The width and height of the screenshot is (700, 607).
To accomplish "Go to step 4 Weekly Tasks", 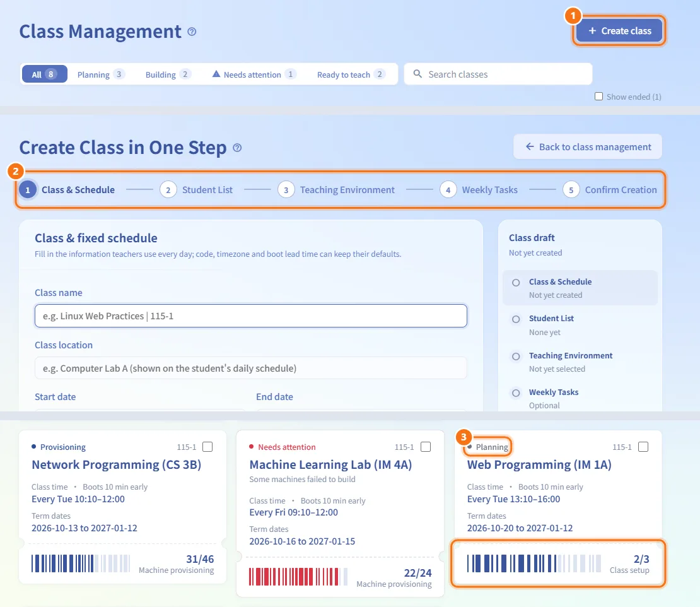I will (x=479, y=190).
